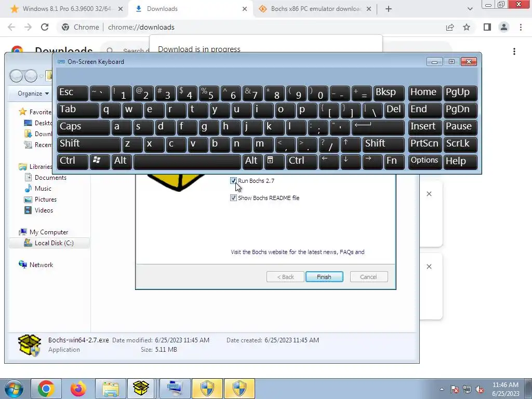The height and width of the screenshot is (399, 532).
Task: Open Chrome three-dot main menu
Action: coord(521,27)
